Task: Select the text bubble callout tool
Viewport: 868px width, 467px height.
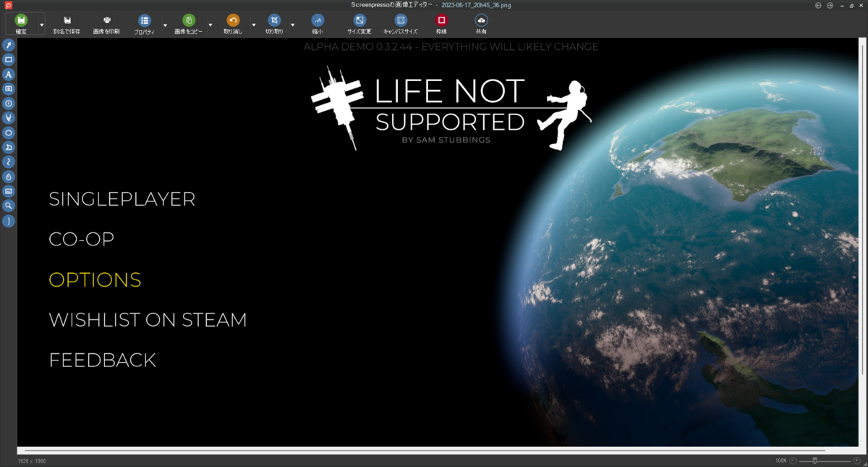Action: click(9, 88)
